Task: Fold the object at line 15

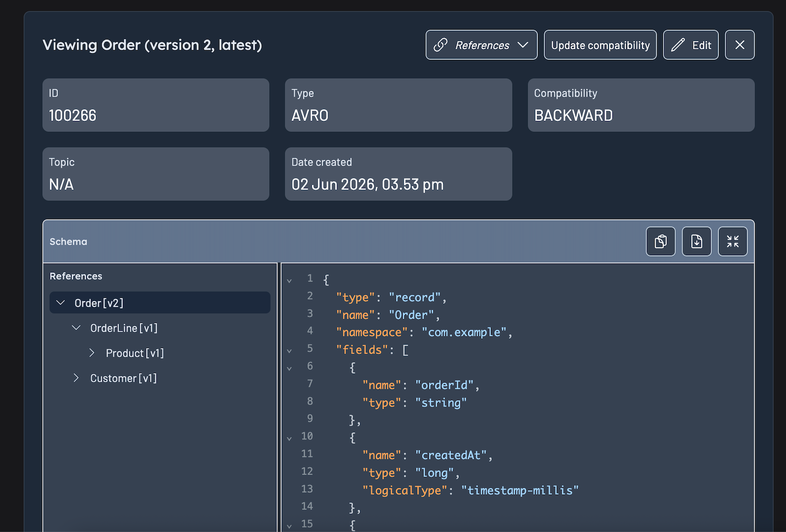Action: click(x=289, y=527)
